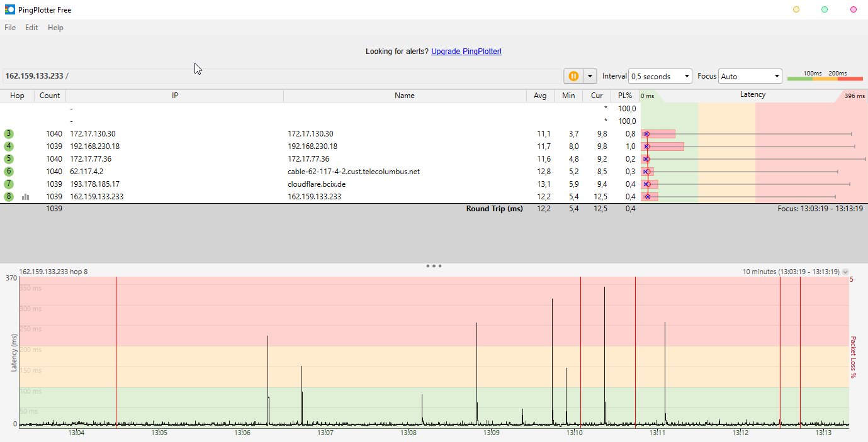Click the Focus: 13:03:19 - 13:13:19 text
Image resolution: width=868 pixels, height=442 pixels.
pyautogui.click(x=820, y=208)
